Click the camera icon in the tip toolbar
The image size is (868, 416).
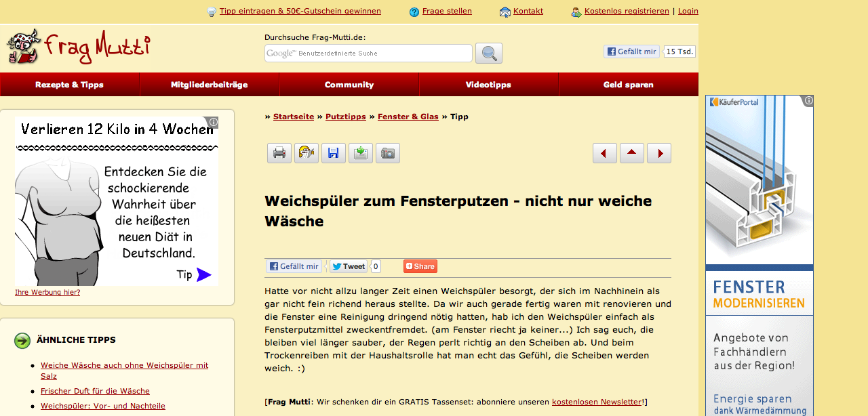(x=387, y=153)
